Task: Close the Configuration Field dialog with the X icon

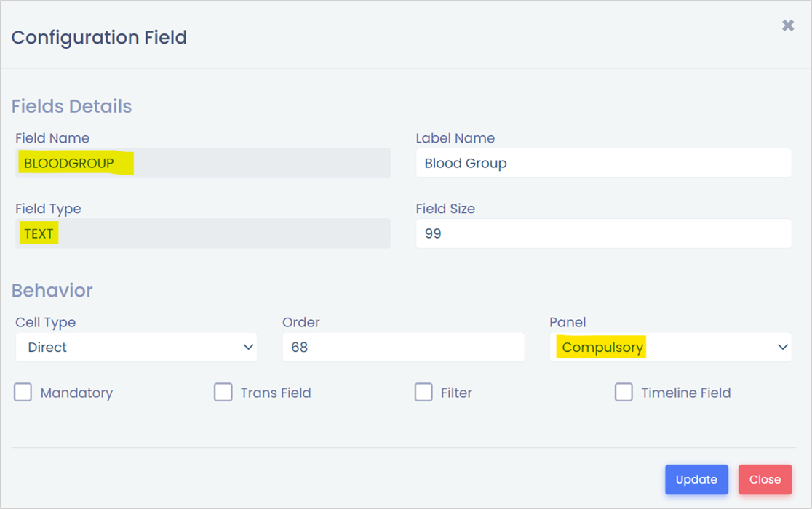Action: [x=788, y=25]
